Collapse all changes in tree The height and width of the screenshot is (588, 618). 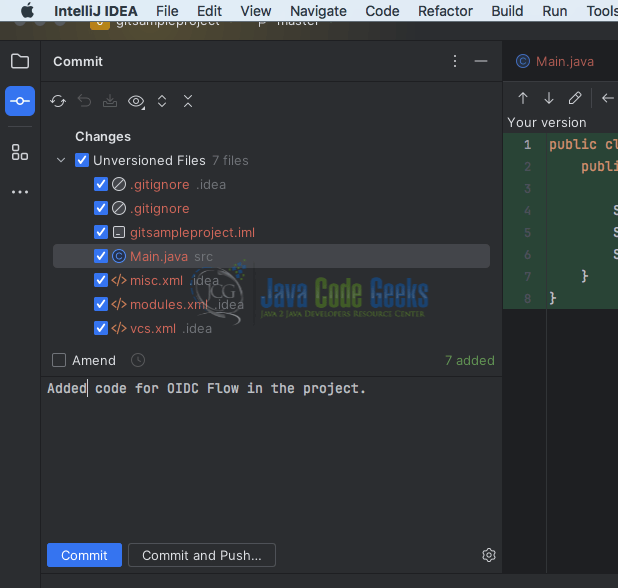(x=188, y=101)
